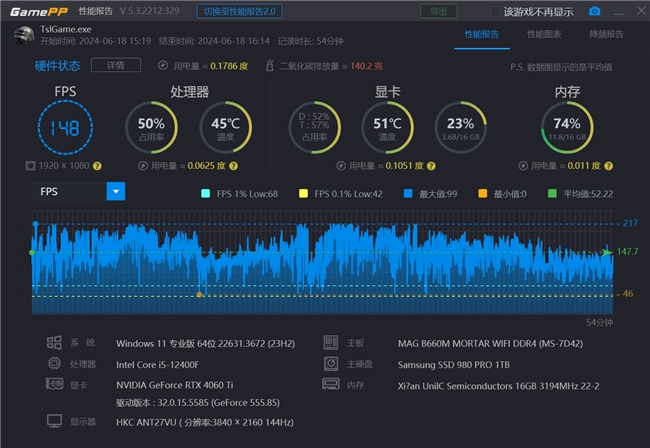Click the FPS 1% Low cyan swatch
Screen dimensions: 650x448
205,194
